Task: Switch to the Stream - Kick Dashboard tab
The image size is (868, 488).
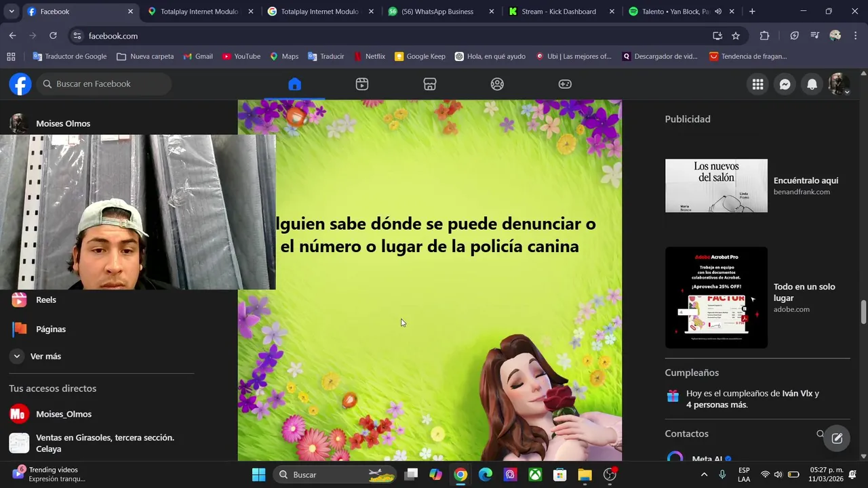Action: (x=560, y=12)
